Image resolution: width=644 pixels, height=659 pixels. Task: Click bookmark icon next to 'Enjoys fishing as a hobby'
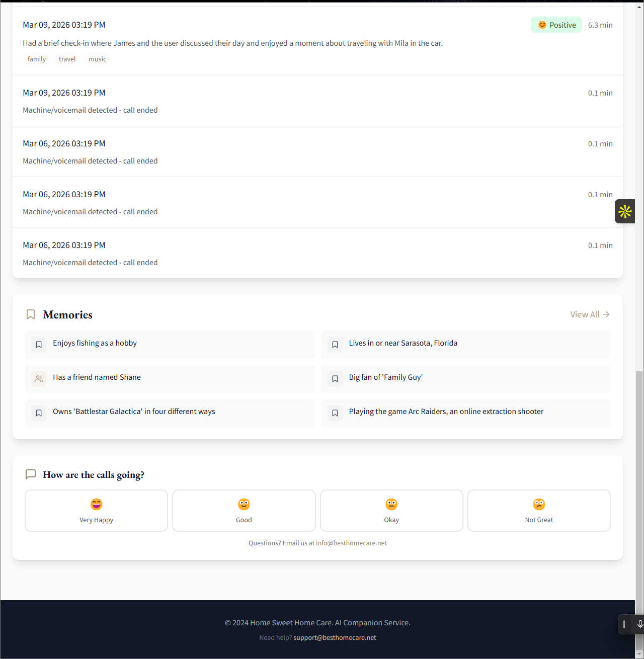tap(39, 344)
